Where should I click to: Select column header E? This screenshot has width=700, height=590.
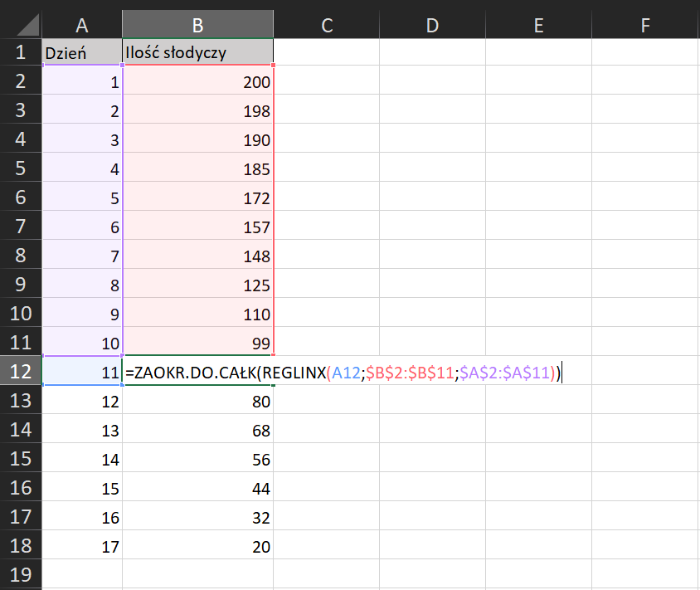point(538,25)
